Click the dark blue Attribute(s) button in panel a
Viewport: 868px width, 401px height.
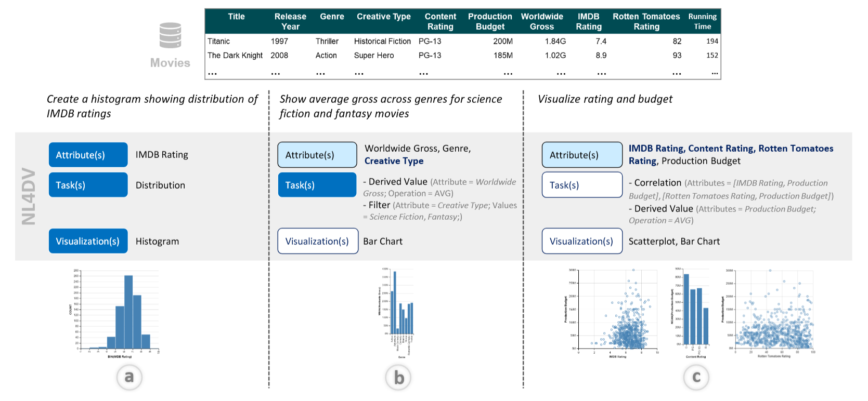click(x=88, y=155)
